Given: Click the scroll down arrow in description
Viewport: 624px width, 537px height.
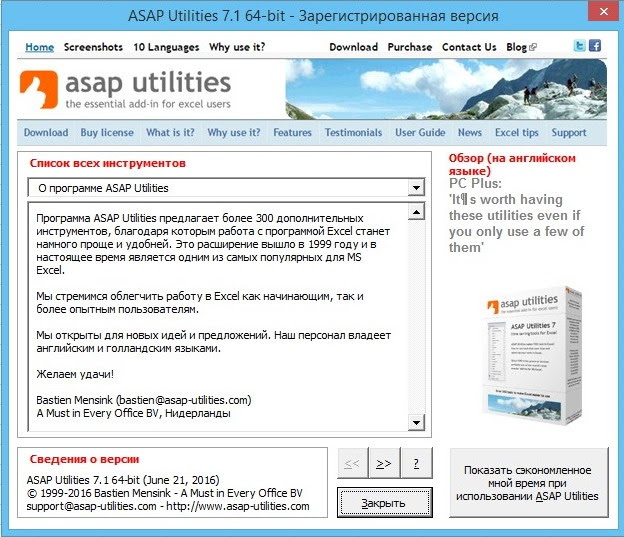Looking at the screenshot, I should (x=416, y=422).
